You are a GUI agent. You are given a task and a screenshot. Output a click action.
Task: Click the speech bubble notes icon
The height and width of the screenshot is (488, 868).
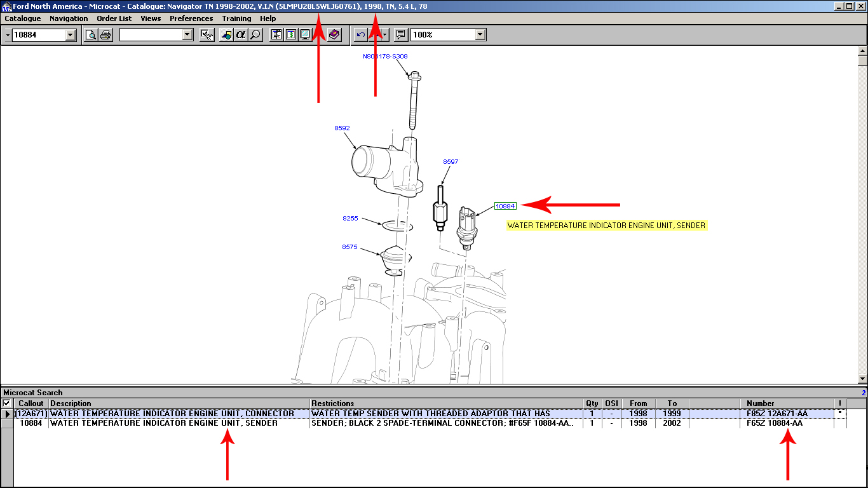coord(400,35)
